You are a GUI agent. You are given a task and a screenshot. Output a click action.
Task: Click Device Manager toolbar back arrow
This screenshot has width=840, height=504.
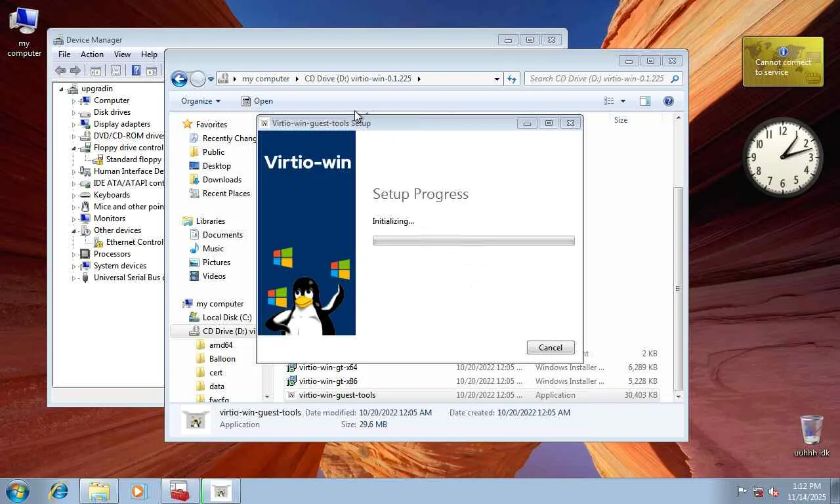point(60,71)
